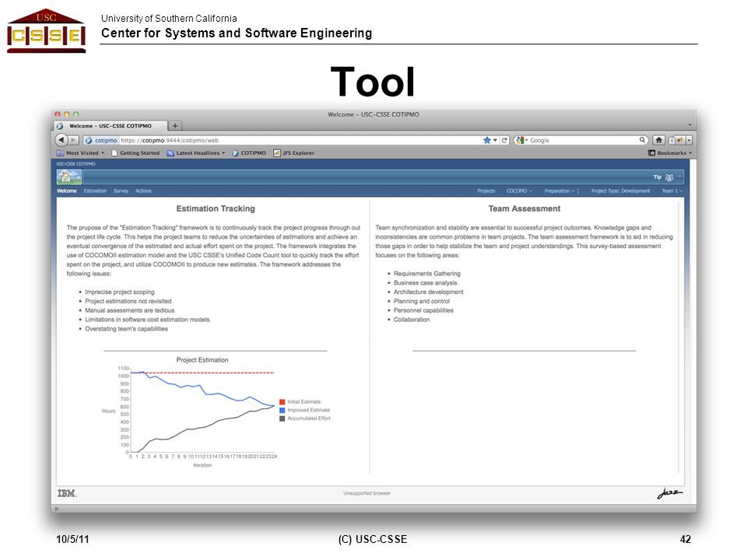Open the new tab plus button
Screen dimensions: 747x560
click(175, 126)
